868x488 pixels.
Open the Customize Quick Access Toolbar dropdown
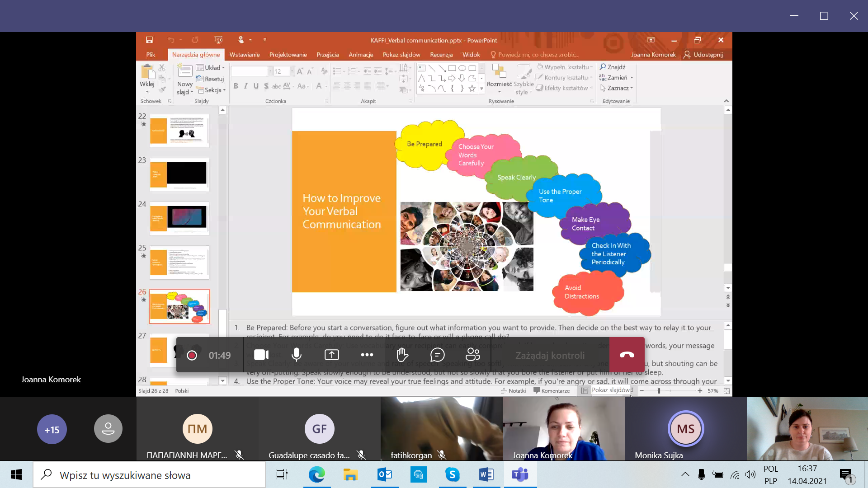pyautogui.click(x=265, y=40)
